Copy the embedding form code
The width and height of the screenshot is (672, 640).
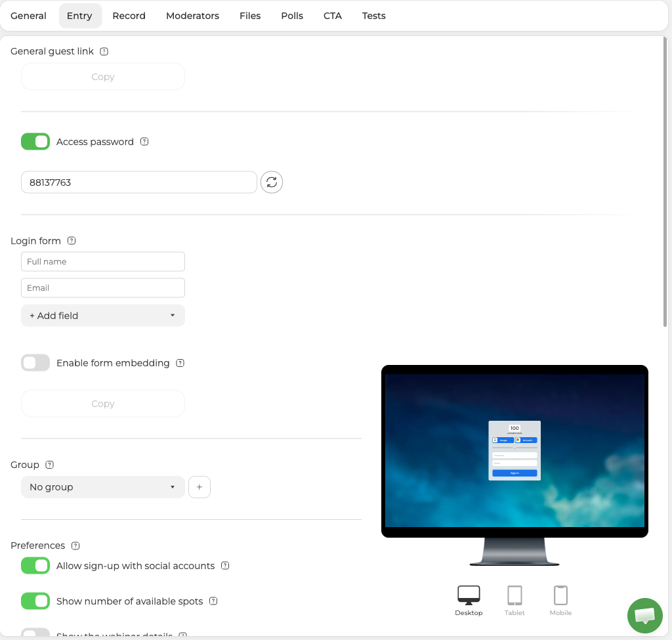click(x=103, y=404)
